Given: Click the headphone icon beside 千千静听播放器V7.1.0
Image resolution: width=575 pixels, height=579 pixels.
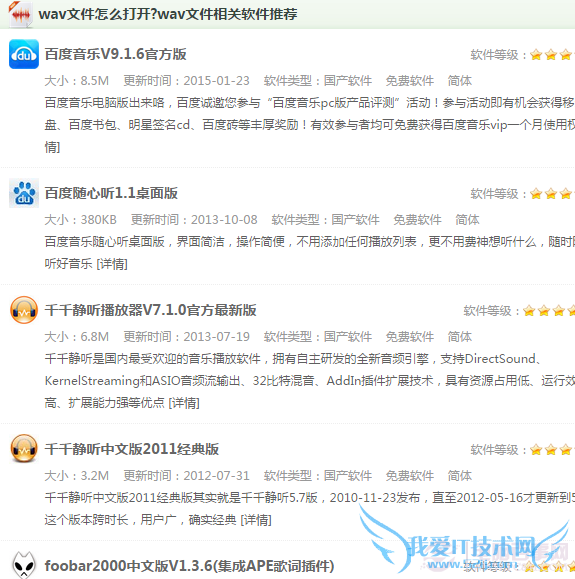Looking at the screenshot, I should [x=24, y=310].
